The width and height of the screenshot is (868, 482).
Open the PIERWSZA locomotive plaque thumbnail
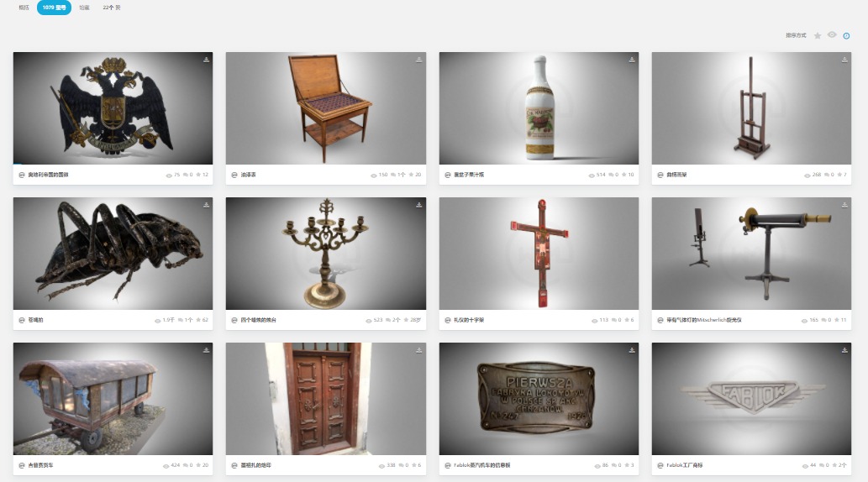[x=539, y=398]
